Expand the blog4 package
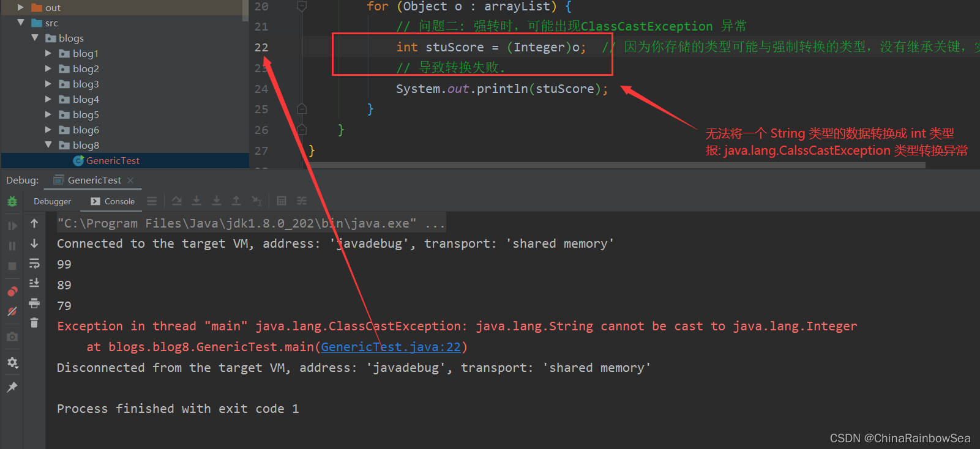Screen dimensions: 980x449 coord(48,99)
